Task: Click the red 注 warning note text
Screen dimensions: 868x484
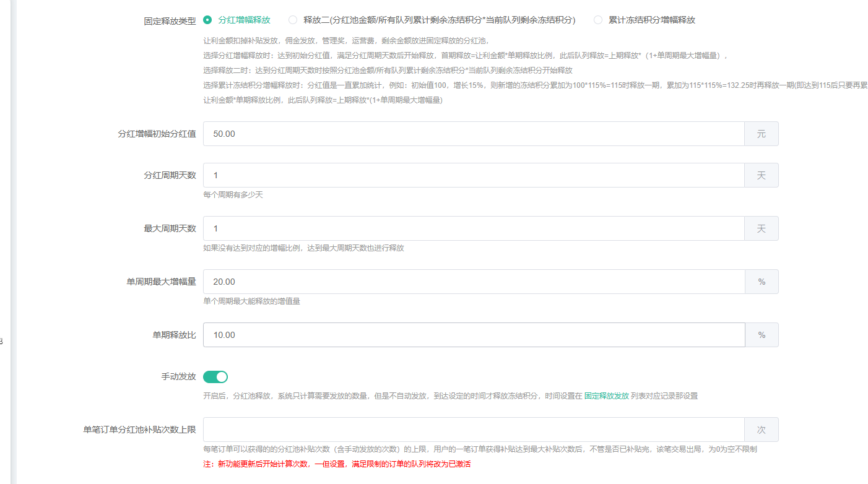Action: (337, 464)
